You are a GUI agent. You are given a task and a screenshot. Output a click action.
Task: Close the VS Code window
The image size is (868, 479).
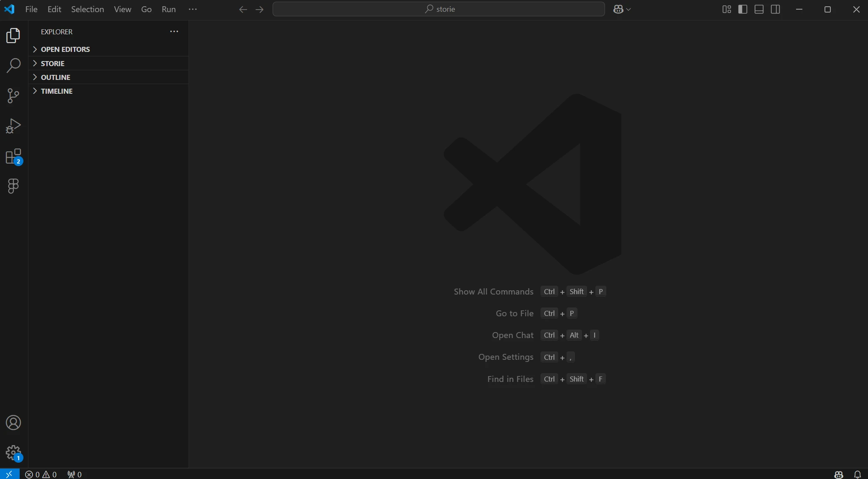click(x=856, y=9)
